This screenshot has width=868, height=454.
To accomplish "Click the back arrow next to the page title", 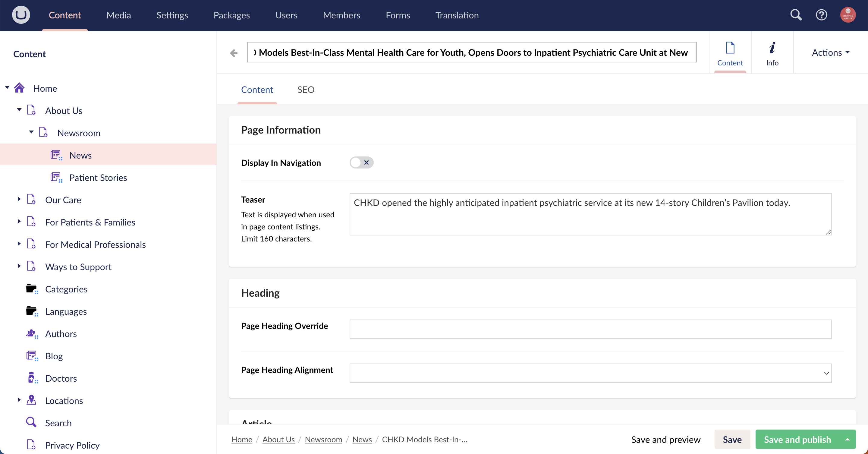I will coord(233,53).
